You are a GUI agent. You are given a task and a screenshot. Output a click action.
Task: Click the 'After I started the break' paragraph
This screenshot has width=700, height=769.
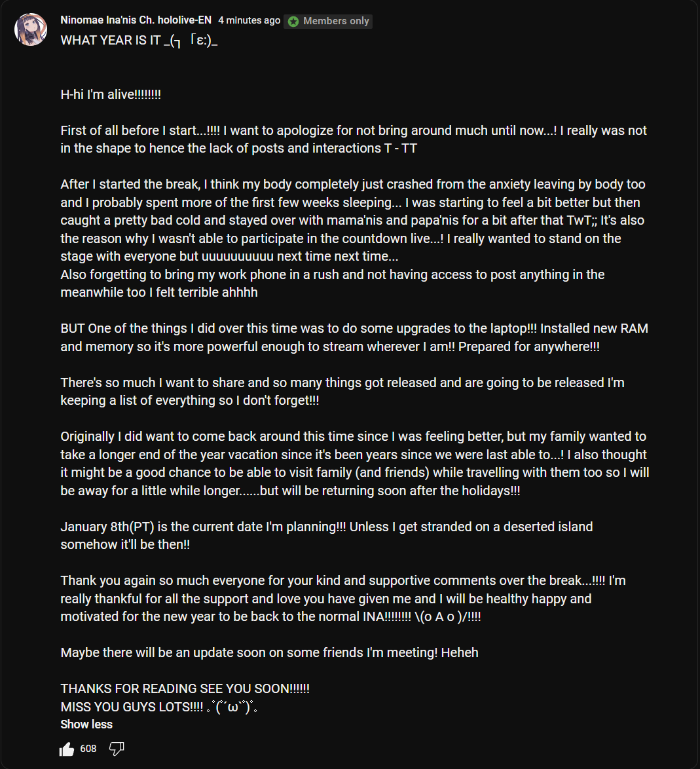353,238
